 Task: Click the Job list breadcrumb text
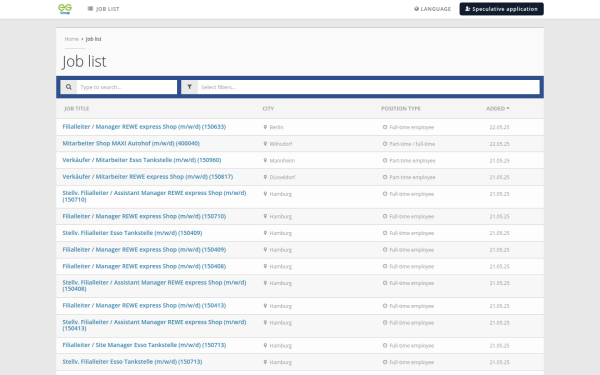click(93, 39)
